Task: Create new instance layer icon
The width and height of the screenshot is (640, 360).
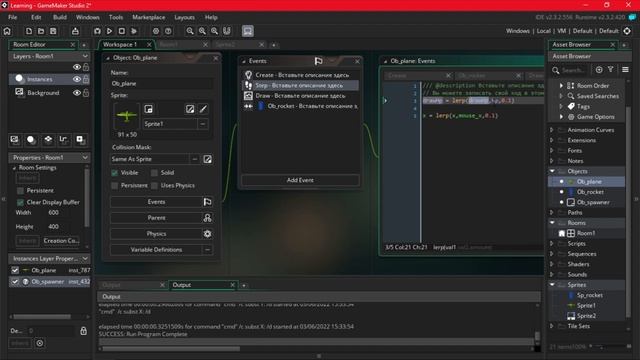Action: [31, 140]
